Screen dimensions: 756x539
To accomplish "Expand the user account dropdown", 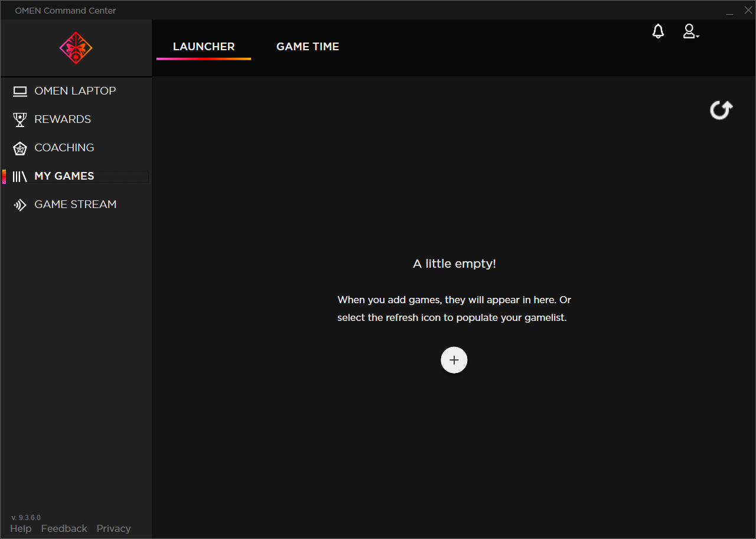I will tap(690, 32).
